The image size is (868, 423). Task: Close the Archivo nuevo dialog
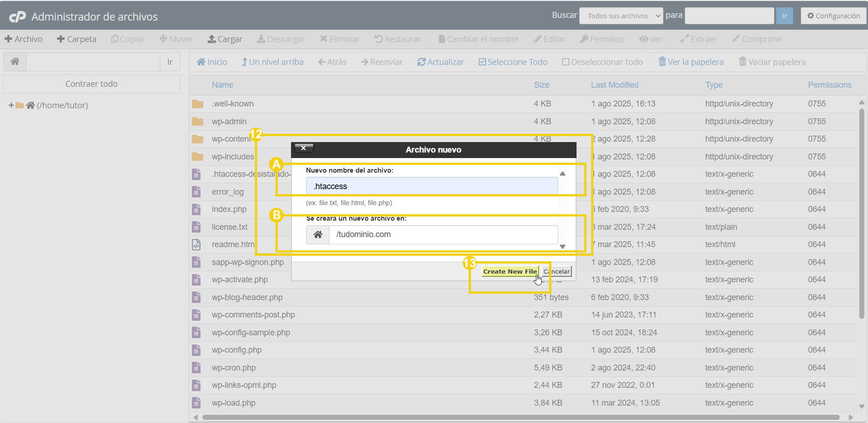point(304,148)
